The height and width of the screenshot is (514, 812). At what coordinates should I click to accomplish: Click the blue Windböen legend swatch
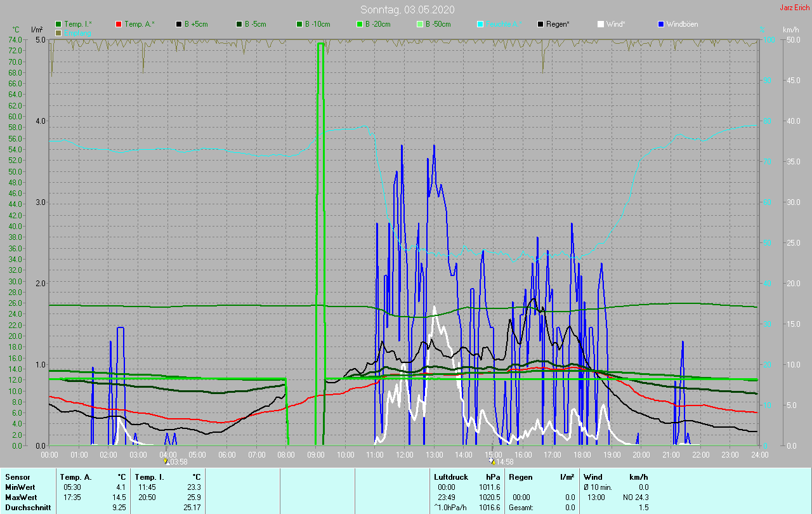(x=661, y=24)
